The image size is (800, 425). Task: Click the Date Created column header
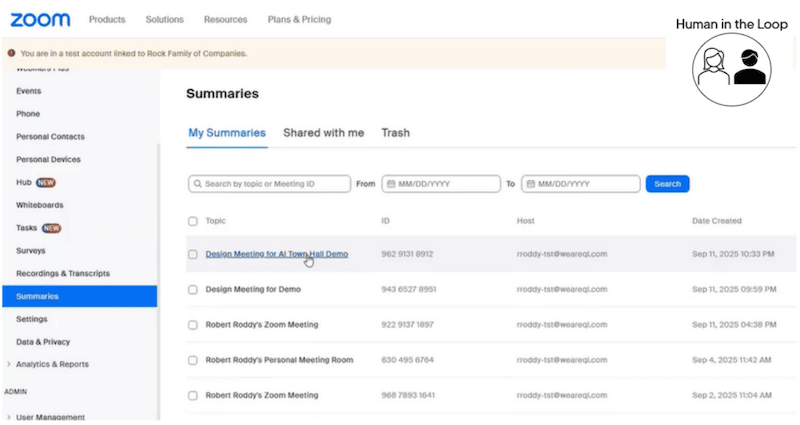[x=717, y=221]
